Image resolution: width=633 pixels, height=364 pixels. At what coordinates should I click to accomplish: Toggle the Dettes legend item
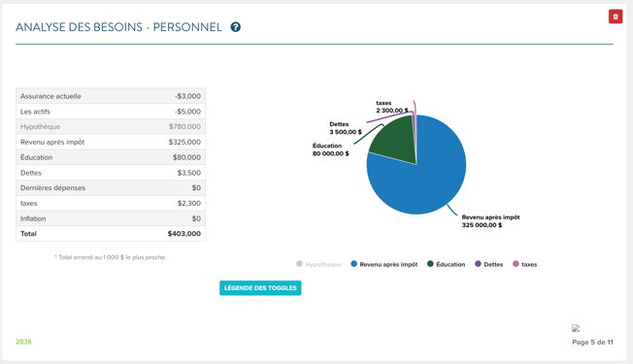click(489, 264)
